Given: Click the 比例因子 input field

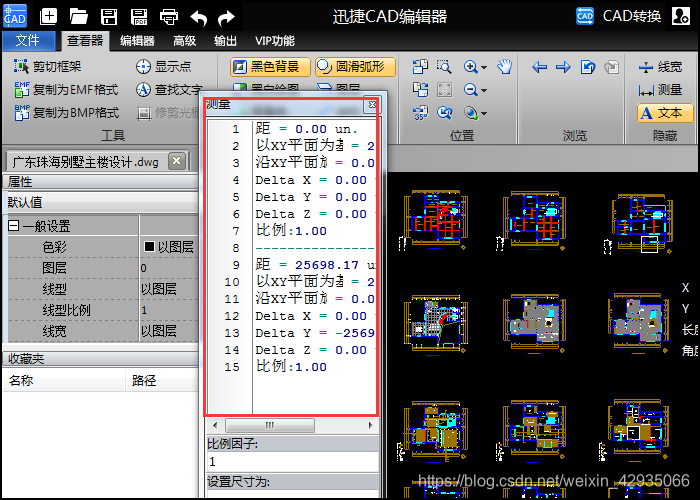Looking at the screenshot, I should click(292, 462).
